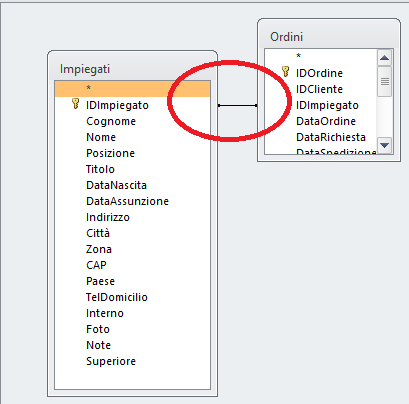Click the Ordini scrollbar thumb
The image size is (409, 404).
click(385, 81)
